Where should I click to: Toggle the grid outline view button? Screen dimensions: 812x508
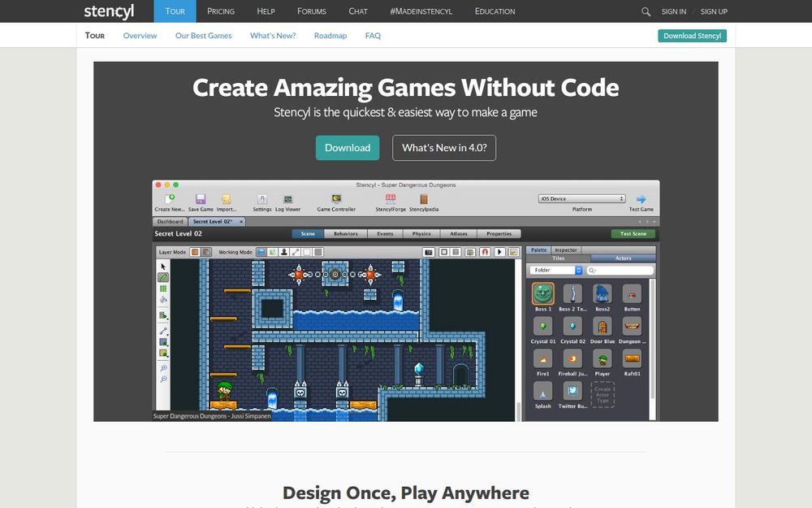pyautogui.click(x=444, y=252)
